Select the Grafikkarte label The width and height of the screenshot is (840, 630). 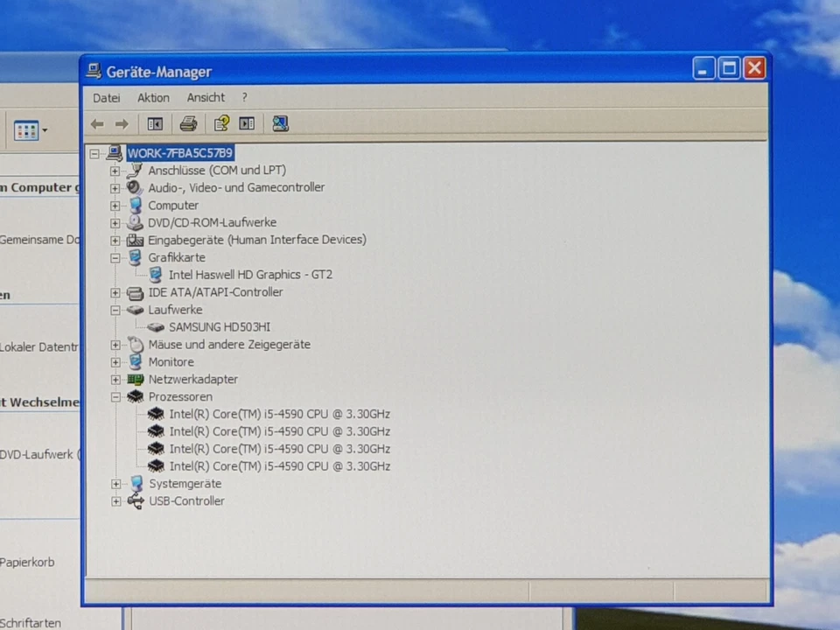click(177, 257)
